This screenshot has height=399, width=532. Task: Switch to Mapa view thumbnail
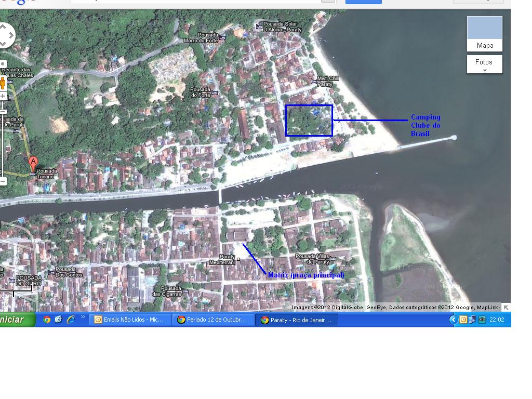484,33
